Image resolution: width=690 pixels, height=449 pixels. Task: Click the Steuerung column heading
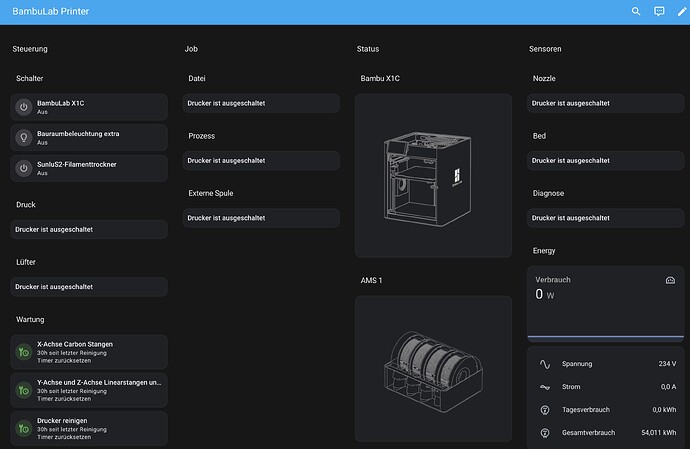click(x=30, y=49)
